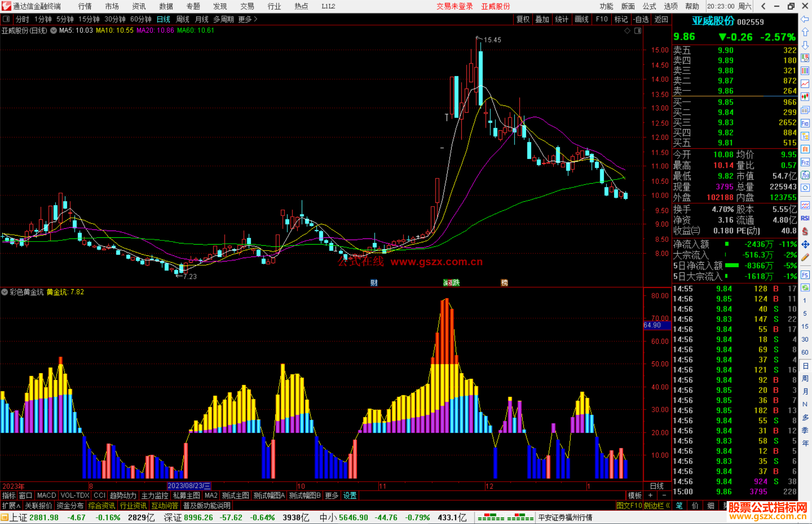Screen dimensions: 812x524
Task: Open the 行情 menu
Action: click(85, 6)
